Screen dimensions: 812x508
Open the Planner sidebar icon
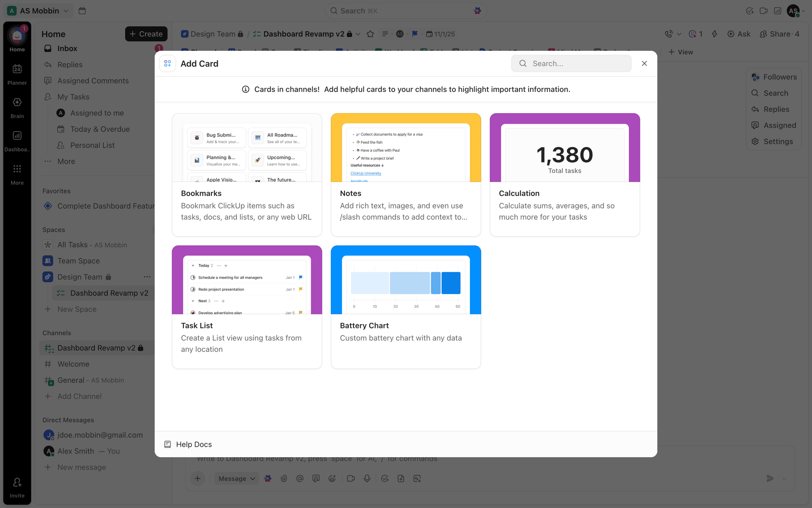tap(17, 74)
